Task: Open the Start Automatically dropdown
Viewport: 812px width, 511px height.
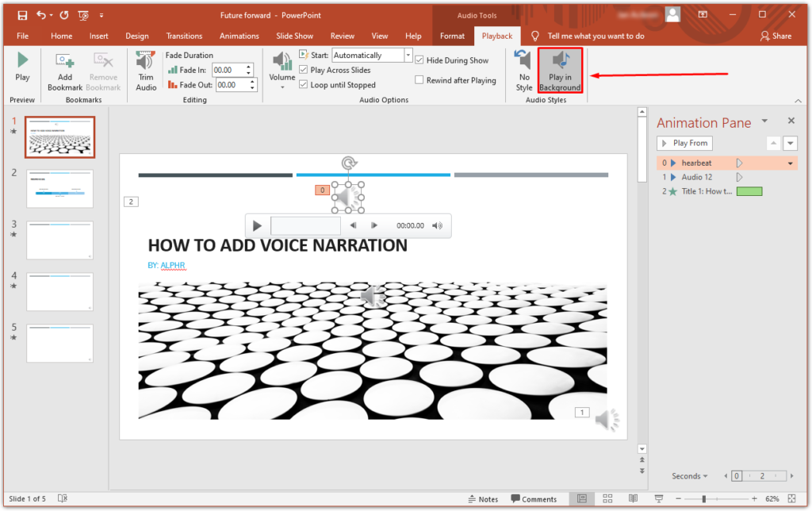Action: [408, 55]
